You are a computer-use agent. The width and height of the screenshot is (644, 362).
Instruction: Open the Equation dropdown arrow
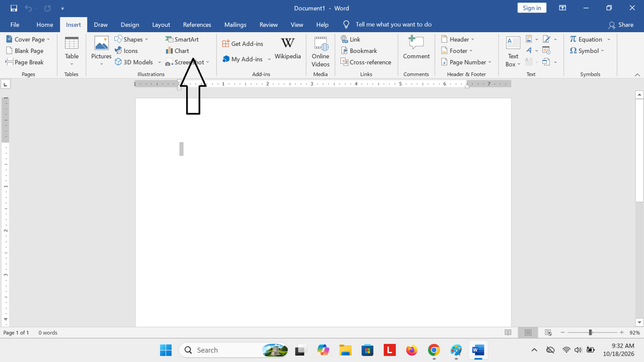[609, 40]
